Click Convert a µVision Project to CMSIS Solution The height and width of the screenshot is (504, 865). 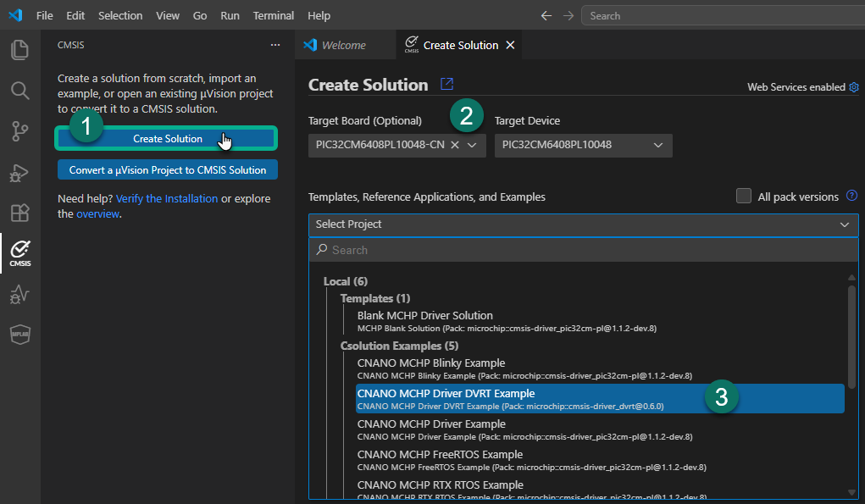coord(168,170)
